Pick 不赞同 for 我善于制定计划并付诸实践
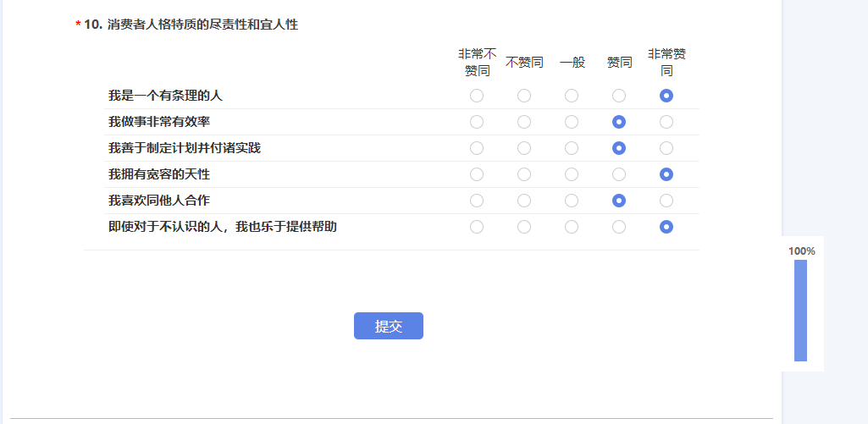The width and height of the screenshot is (868, 424). coord(524,148)
